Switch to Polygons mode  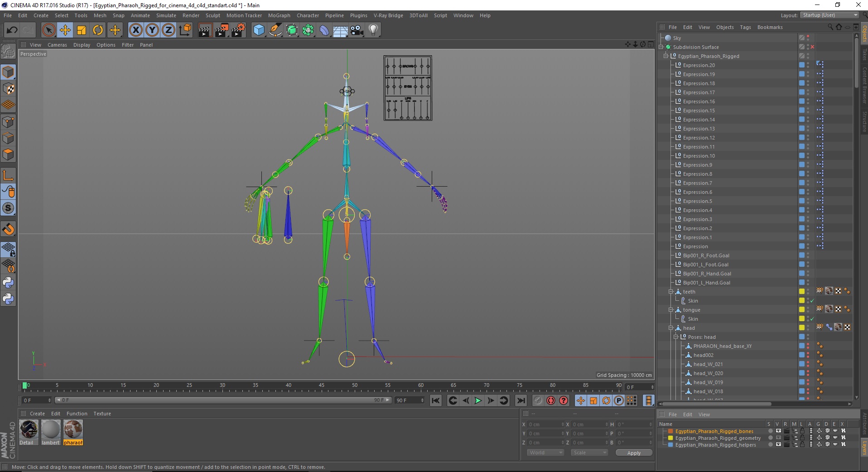point(8,154)
